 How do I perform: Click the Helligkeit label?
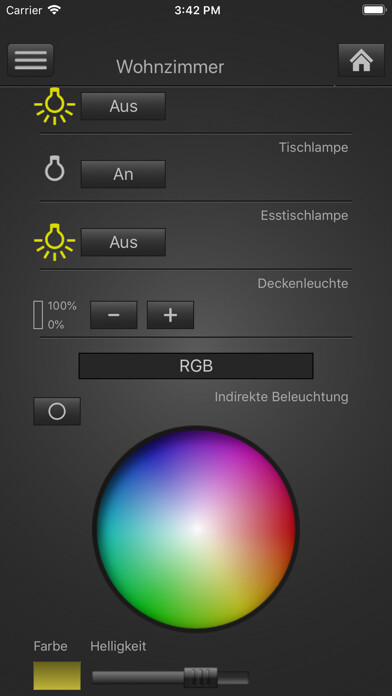coord(118,646)
